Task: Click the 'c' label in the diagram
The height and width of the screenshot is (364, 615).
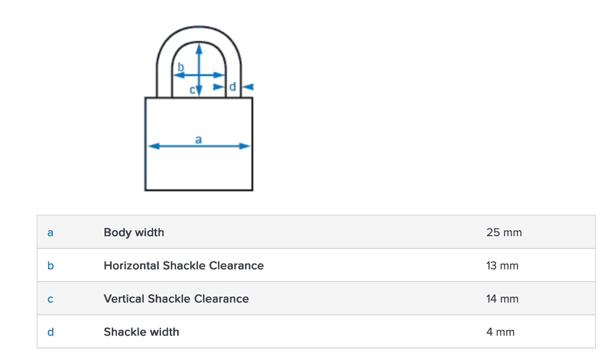Action: pyautogui.click(x=192, y=90)
